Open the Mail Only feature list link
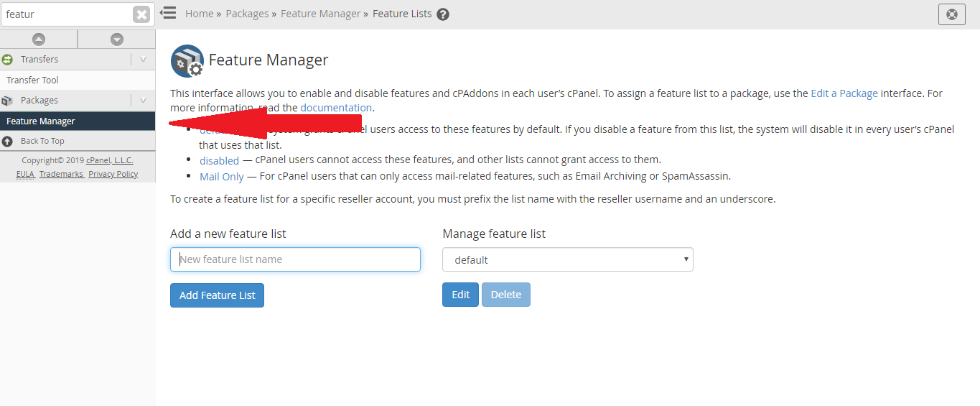Screen dimensions: 980x406 [222, 177]
